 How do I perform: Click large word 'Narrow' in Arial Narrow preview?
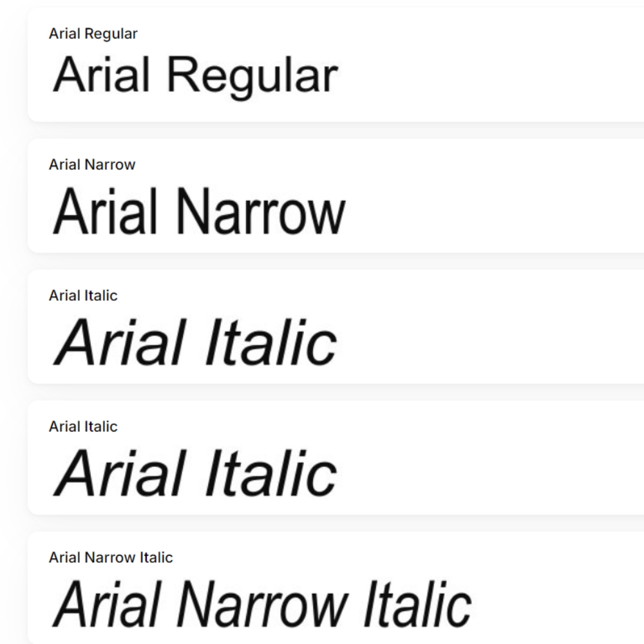click(x=261, y=211)
